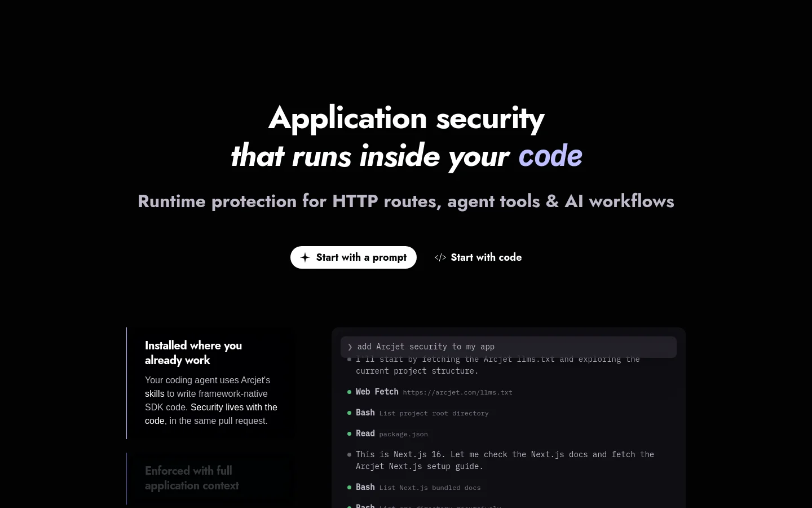Click 'current project structure.' message text
This screenshot has height=508, width=812.
pos(417,371)
